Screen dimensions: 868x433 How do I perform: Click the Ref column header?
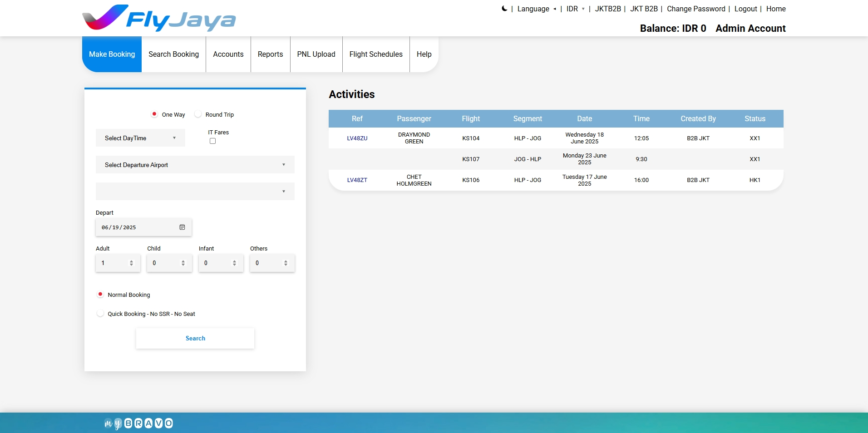tap(357, 118)
